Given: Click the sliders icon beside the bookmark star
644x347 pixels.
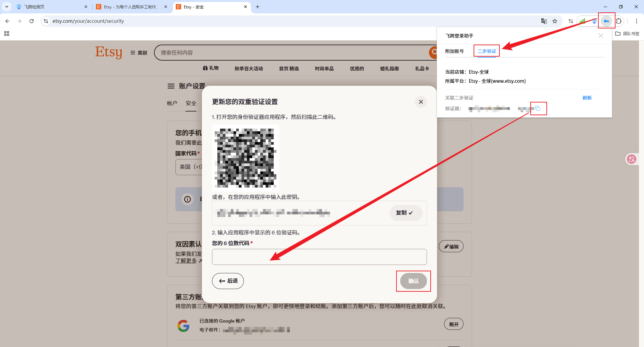Looking at the screenshot, I should [x=571, y=21].
